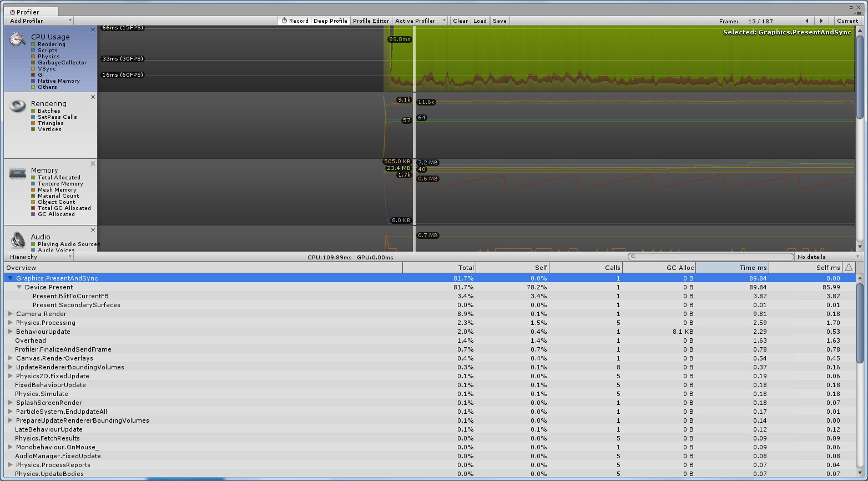Click the warning triangle column header
Image resolution: width=868 pixels, height=481 pixels.
pyautogui.click(x=849, y=268)
